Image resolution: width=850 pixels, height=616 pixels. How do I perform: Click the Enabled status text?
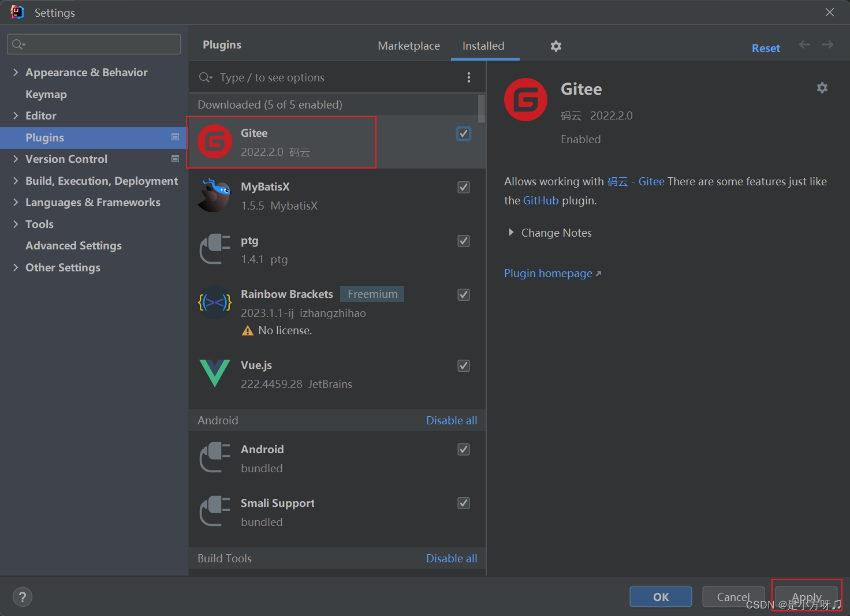coord(580,139)
